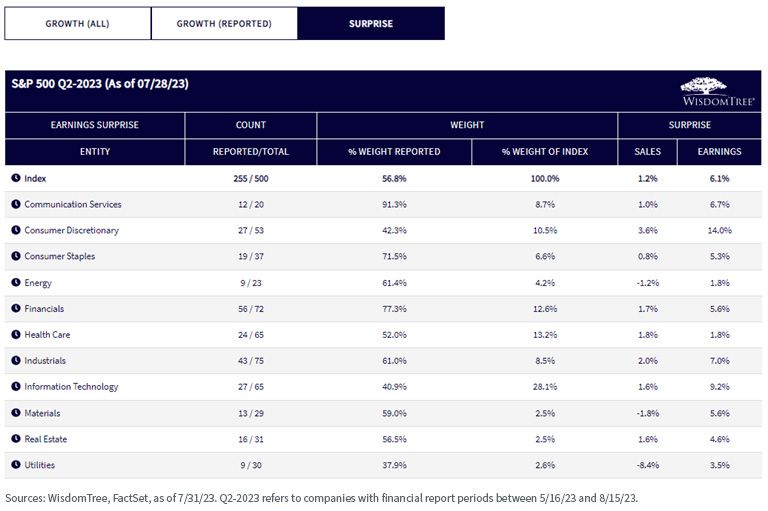
Task: Click the clock icon beside Health Care
Action: coord(16,334)
